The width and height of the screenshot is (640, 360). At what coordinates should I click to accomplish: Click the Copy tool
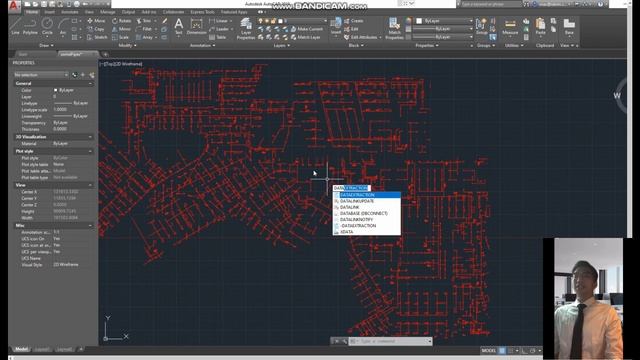tap(96, 29)
